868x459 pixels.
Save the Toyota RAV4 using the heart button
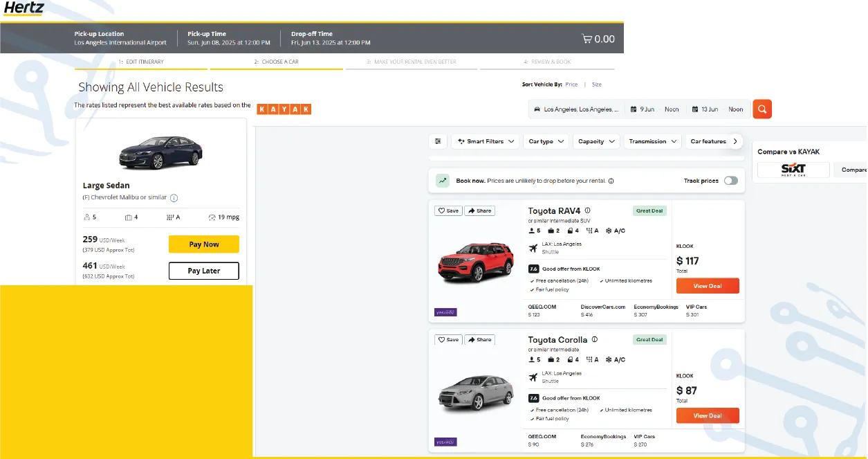[447, 210]
